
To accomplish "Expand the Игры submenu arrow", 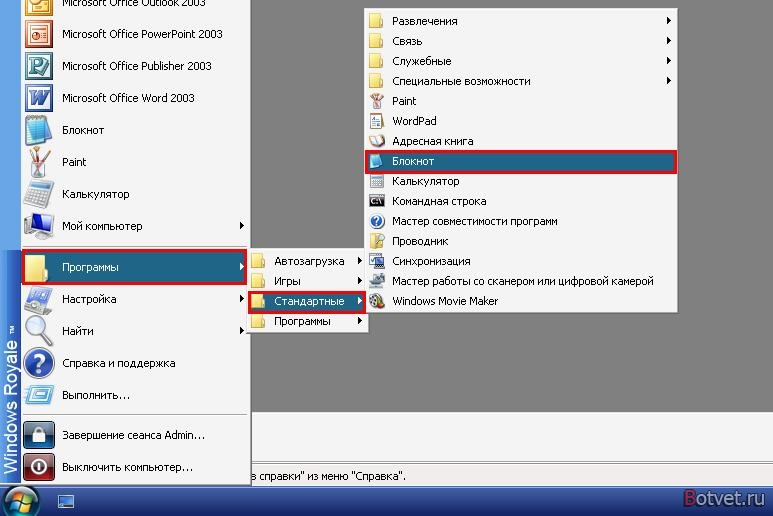I will [x=360, y=280].
